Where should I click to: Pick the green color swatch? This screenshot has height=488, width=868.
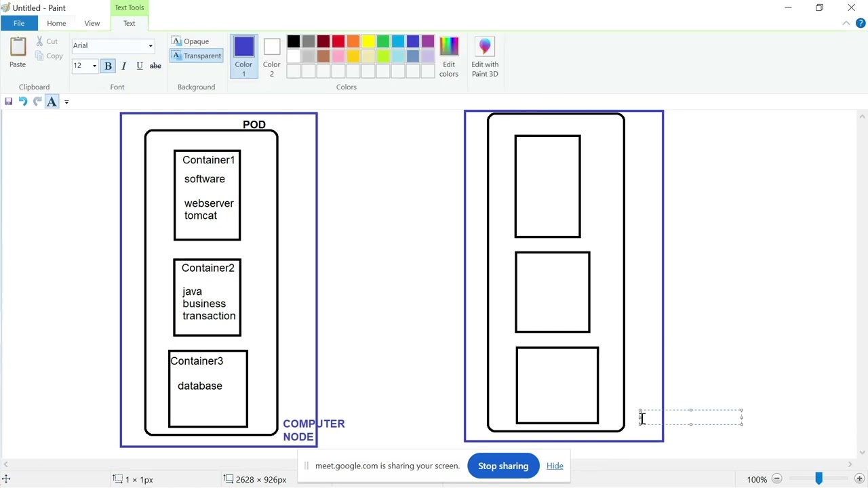point(383,42)
